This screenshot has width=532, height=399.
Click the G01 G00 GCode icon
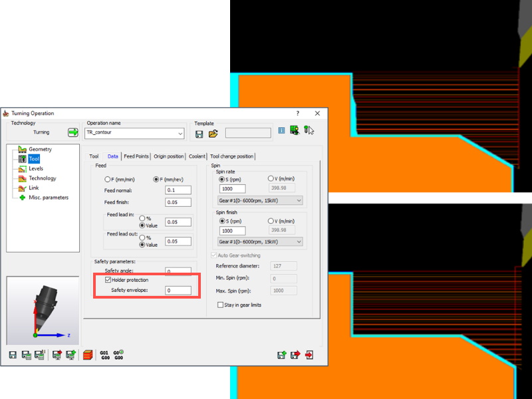[x=104, y=355]
